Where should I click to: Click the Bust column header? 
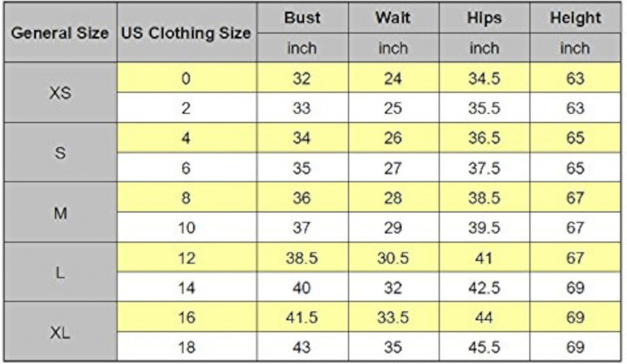[x=302, y=18]
